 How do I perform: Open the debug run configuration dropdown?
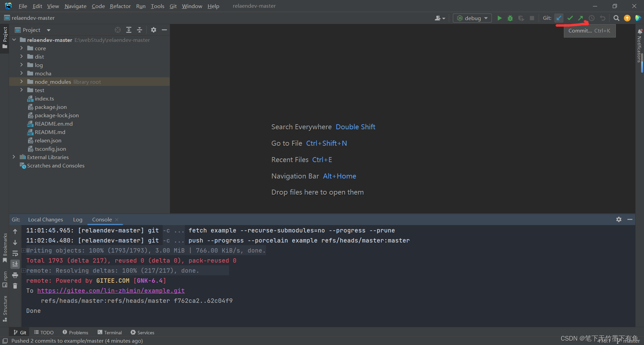[472, 18]
